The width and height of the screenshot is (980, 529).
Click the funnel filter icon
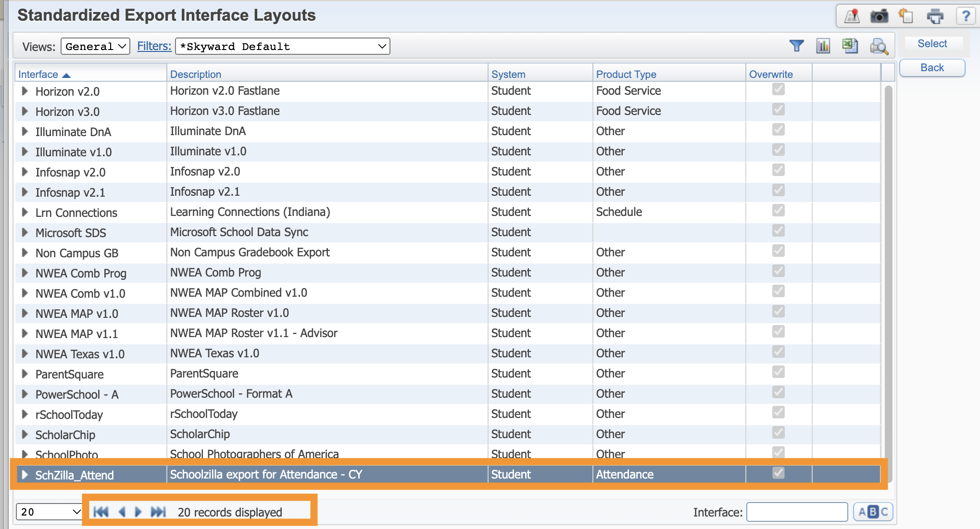tap(797, 46)
